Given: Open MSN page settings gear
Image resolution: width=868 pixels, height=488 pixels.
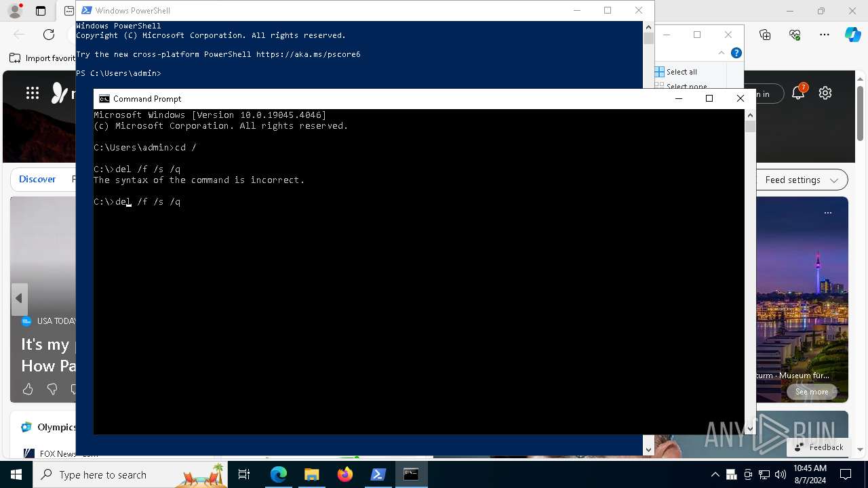Looking at the screenshot, I should (x=825, y=94).
